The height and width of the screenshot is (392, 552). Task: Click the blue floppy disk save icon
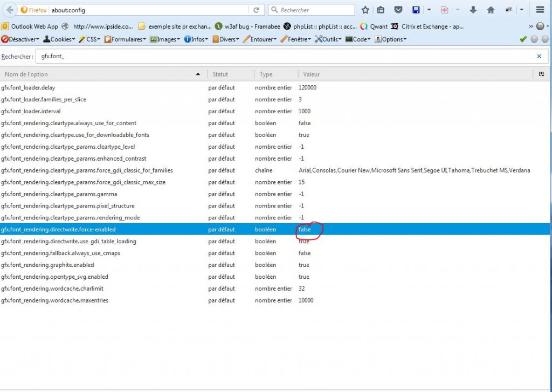tap(416, 10)
